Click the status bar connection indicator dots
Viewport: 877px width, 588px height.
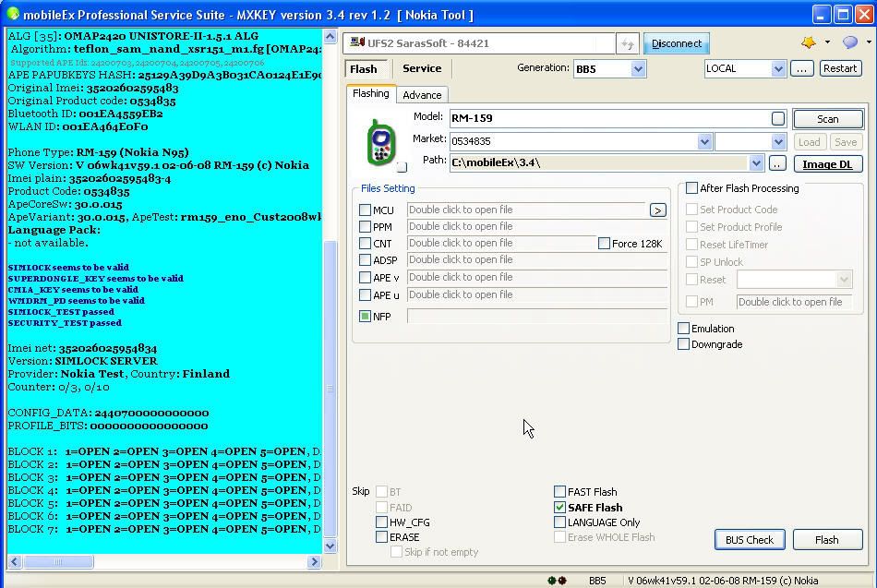coord(557,581)
